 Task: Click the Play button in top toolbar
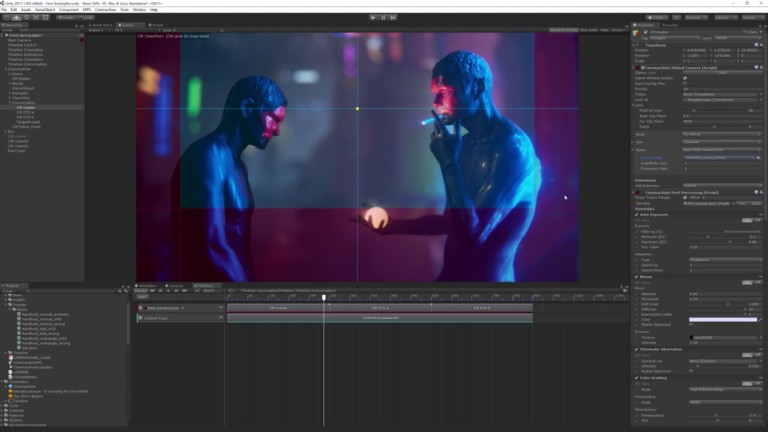coord(373,17)
